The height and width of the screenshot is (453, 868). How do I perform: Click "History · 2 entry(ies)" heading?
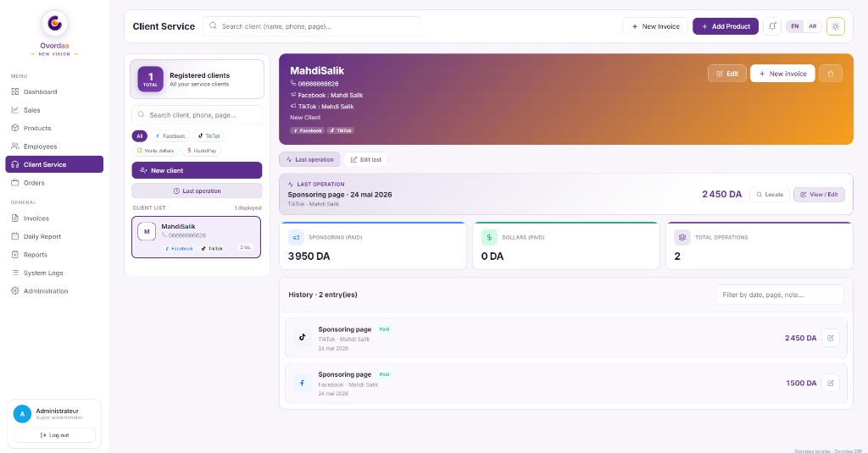[x=323, y=295]
